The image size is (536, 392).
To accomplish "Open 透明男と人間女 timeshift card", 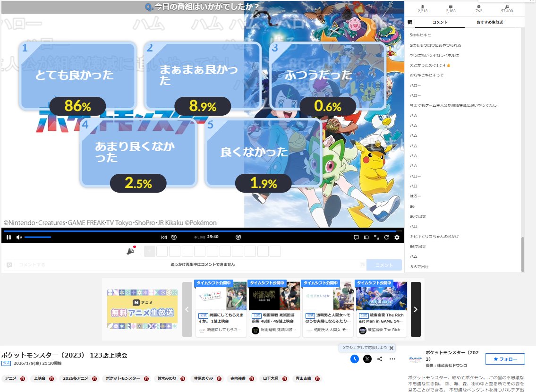I will pos(328,308).
